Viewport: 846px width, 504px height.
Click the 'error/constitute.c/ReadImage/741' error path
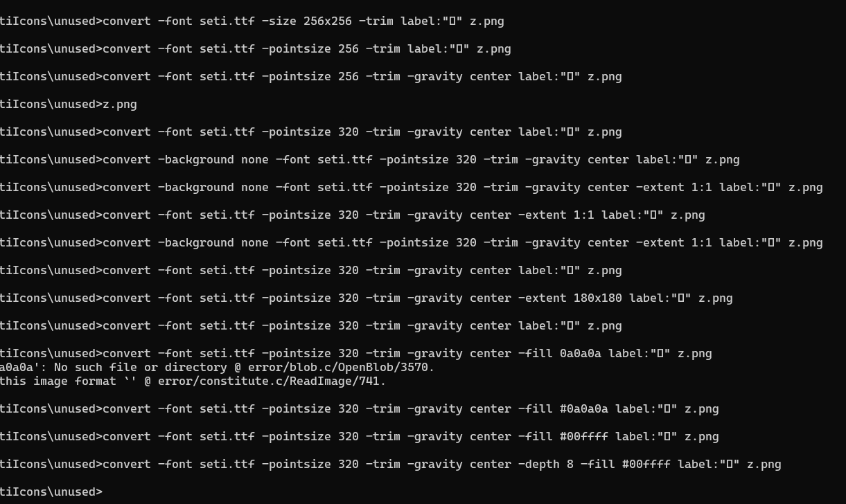[x=272, y=381]
